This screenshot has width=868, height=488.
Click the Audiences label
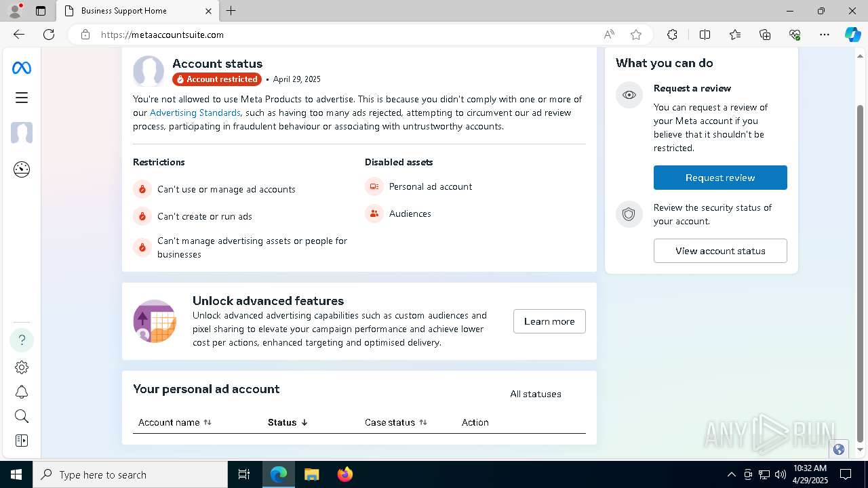click(x=410, y=213)
